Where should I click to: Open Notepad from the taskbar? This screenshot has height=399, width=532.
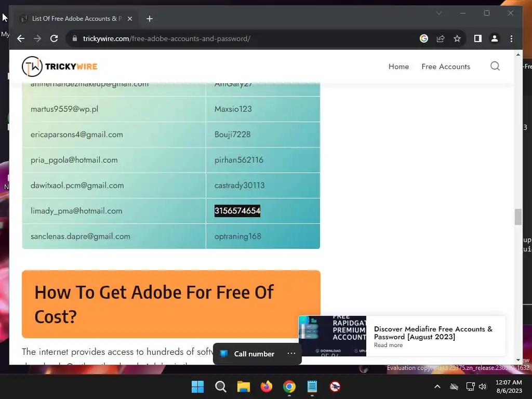point(312,387)
